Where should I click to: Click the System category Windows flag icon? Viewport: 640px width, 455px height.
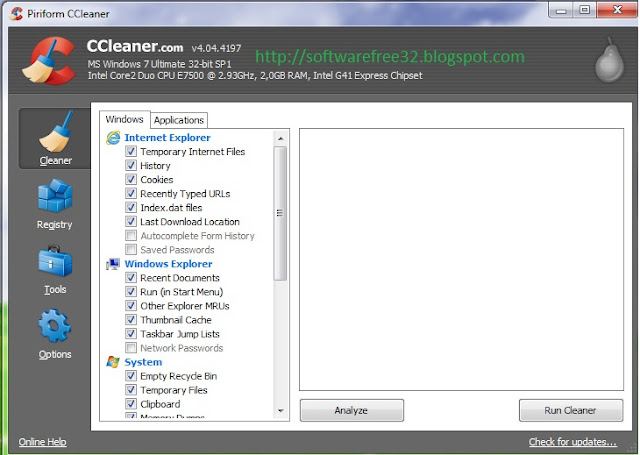coord(113,362)
